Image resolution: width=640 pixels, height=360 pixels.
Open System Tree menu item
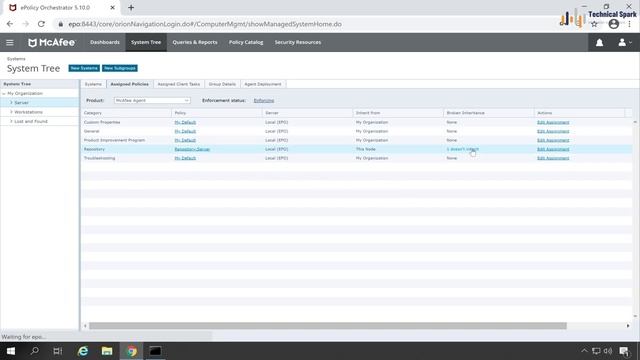146,42
